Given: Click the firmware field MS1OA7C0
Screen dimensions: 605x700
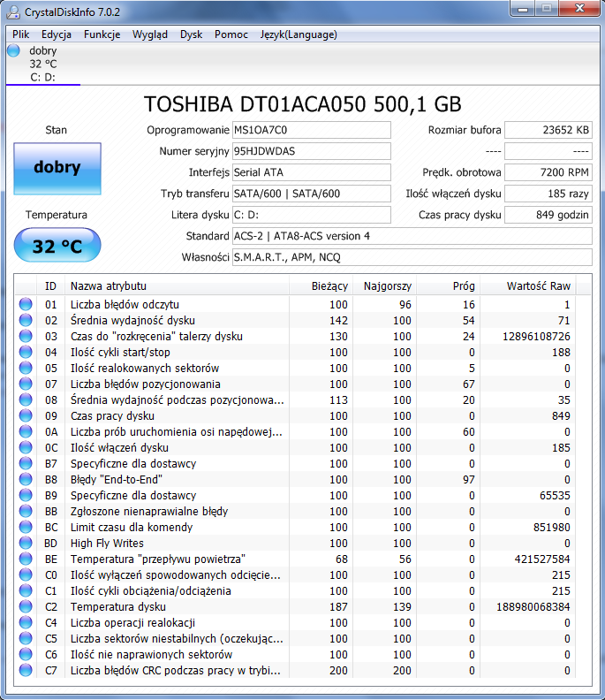Looking at the screenshot, I should coord(312,130).
